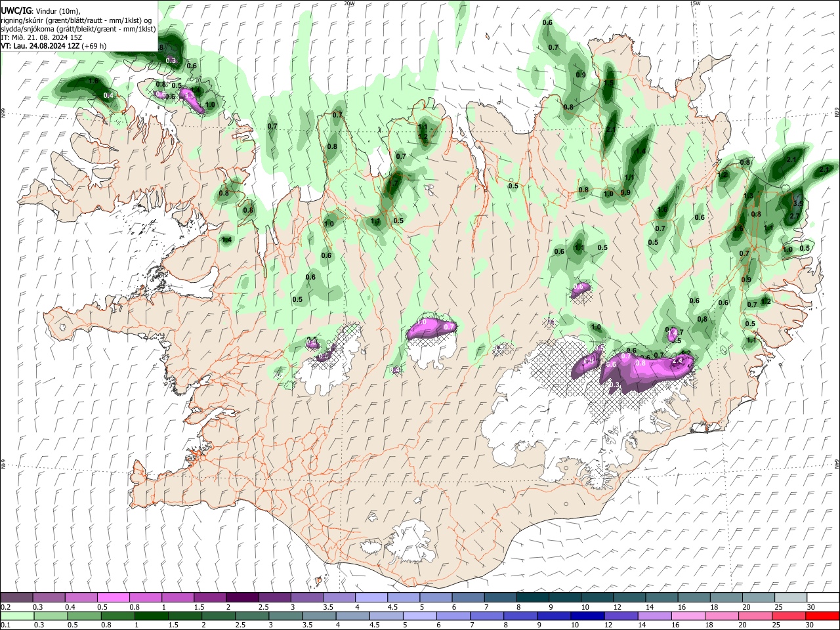Click the VT: Lau. 24.08.2024 12Z (+69 h) line

tap(54, 46)
